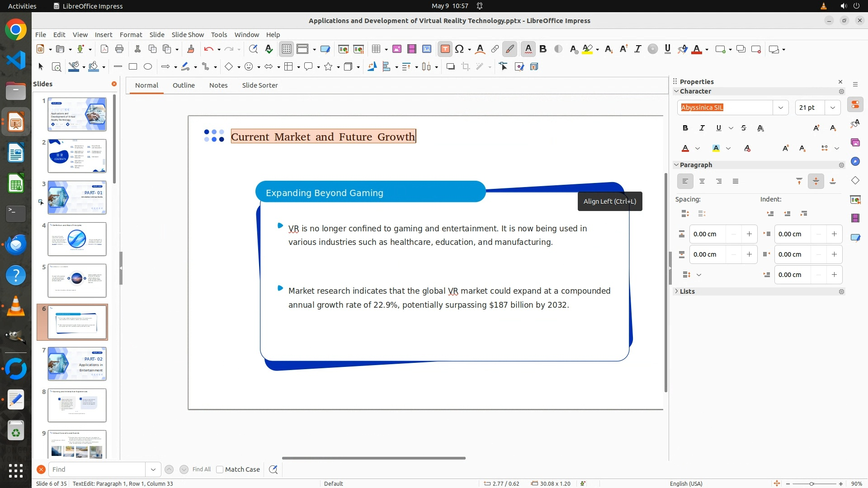
Task: Select the Rectangle drawing tool
Action: point(133,67)
